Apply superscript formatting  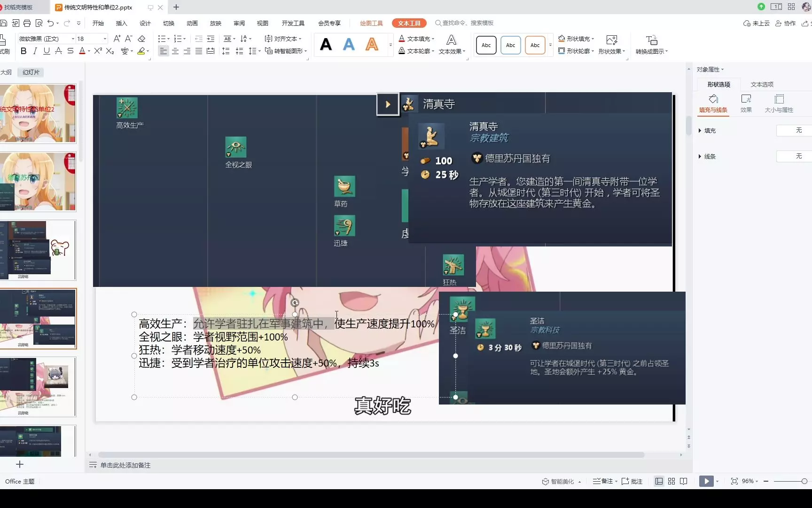click(98, 51)
